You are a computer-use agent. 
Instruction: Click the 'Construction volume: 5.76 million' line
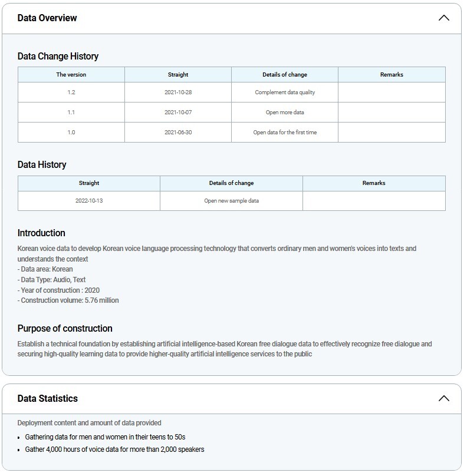pos(68,300)
